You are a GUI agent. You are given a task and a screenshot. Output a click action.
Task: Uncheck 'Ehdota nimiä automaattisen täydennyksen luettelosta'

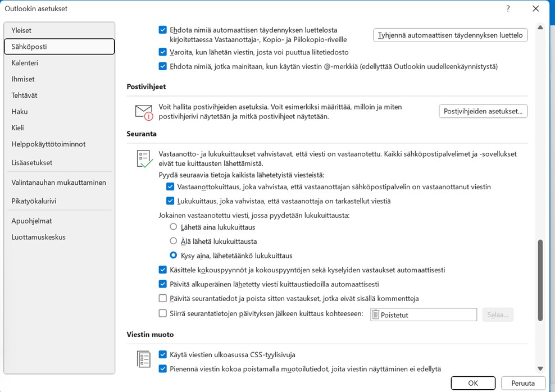(163, 30)
